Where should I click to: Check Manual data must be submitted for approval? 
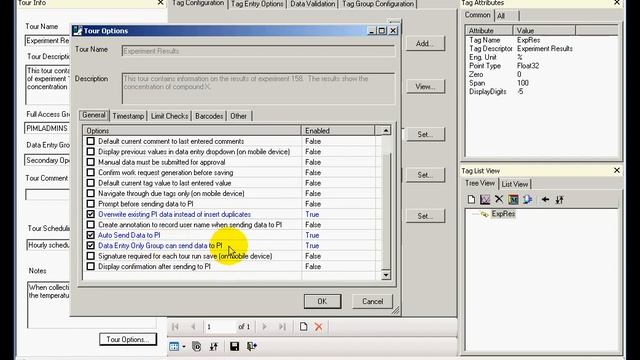(x=91, y=162)
